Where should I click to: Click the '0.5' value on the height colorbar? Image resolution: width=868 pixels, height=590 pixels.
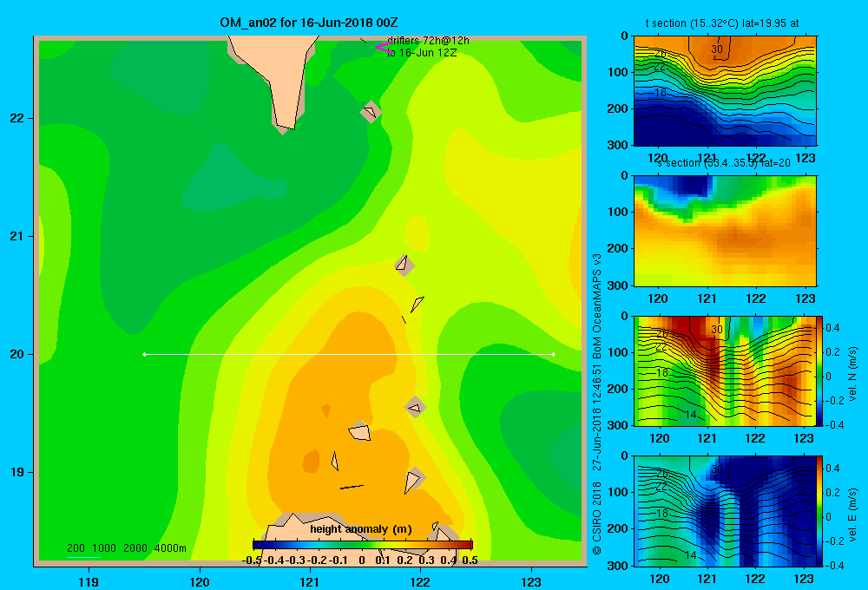[x=470, y=560]
